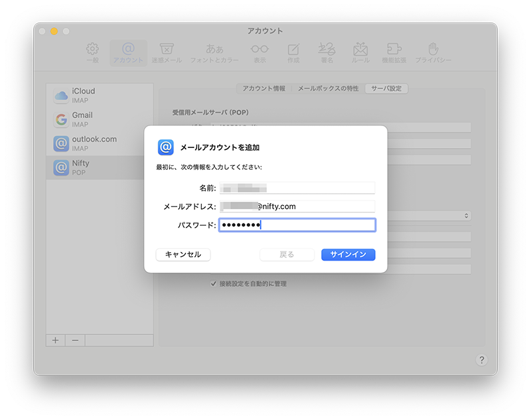Viewport: 531px width, 420px height.
Task: Click the パスワード input field
Action: coord(297,225)
